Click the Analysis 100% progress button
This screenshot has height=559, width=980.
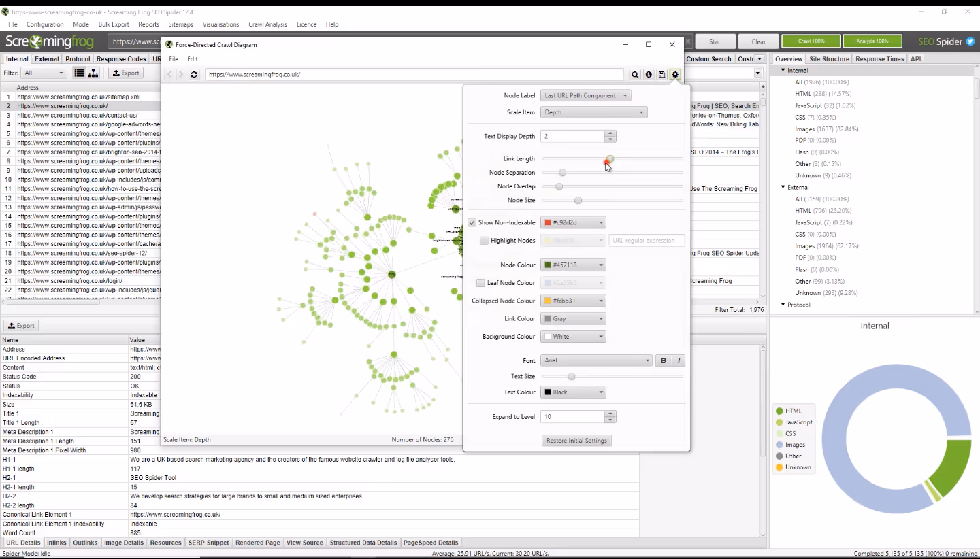pos(872,41)
